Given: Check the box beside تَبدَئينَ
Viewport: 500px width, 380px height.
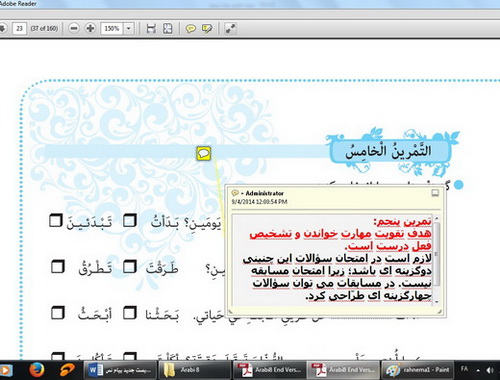Looking at the screenshot, I should point(56,221).
